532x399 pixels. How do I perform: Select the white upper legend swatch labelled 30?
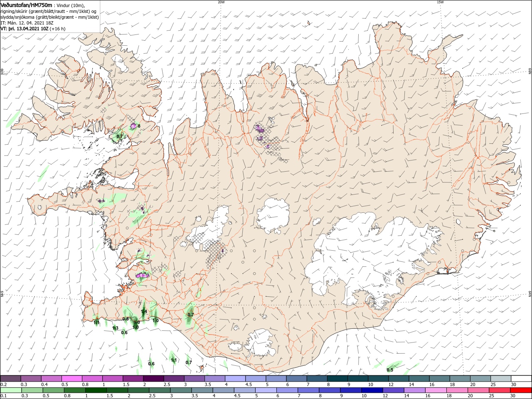click(521, 378)
